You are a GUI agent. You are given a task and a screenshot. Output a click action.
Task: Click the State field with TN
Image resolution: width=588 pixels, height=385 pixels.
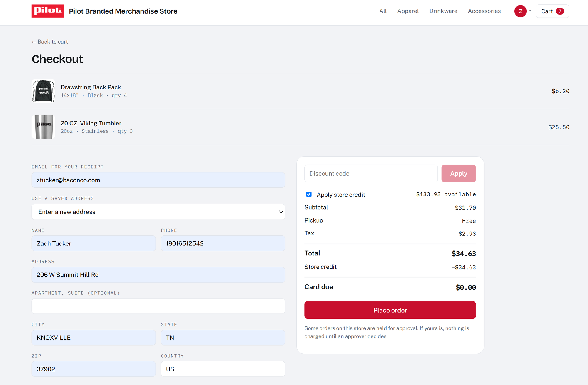[x=223, y=338]
